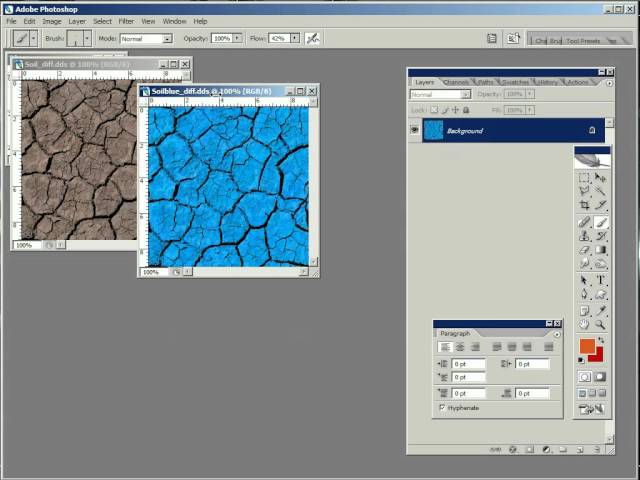Click the left align text button
Screen dimensions: 640x480
[445, 347]
